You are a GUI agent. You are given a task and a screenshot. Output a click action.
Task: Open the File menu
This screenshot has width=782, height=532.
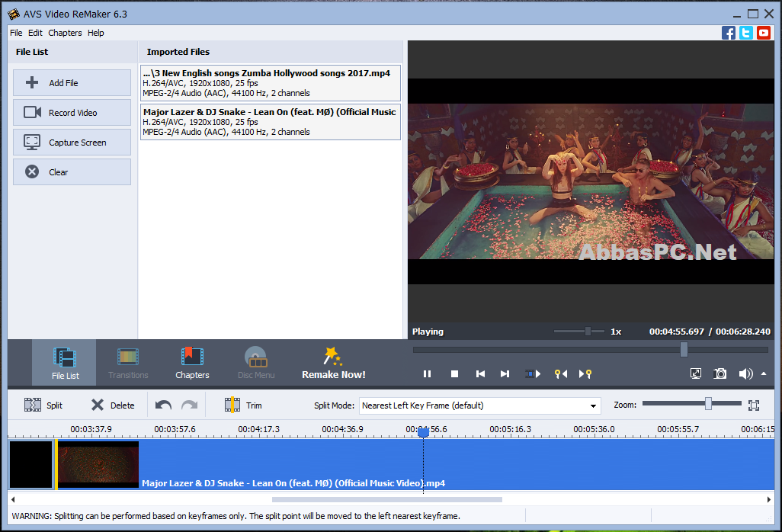pos(16,33)
